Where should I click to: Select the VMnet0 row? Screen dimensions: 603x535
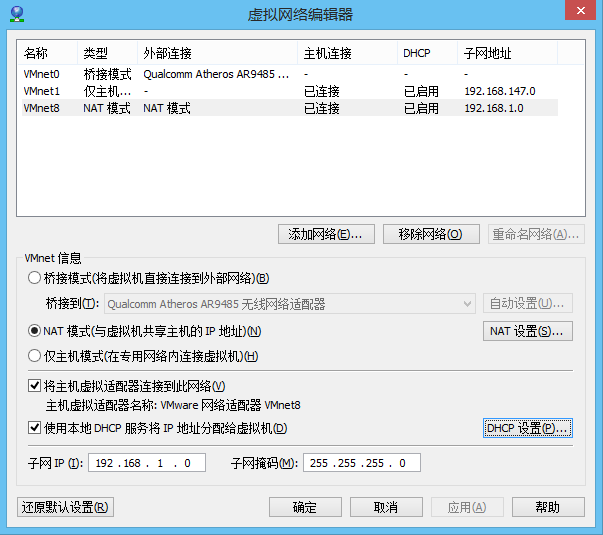(x=290, y=74)
